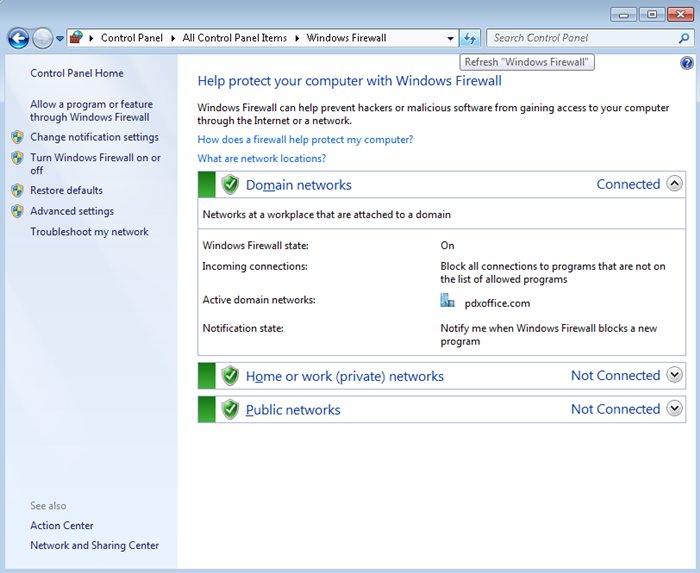
Task: Go to Control Panel Home
Action: click(77, 73)
